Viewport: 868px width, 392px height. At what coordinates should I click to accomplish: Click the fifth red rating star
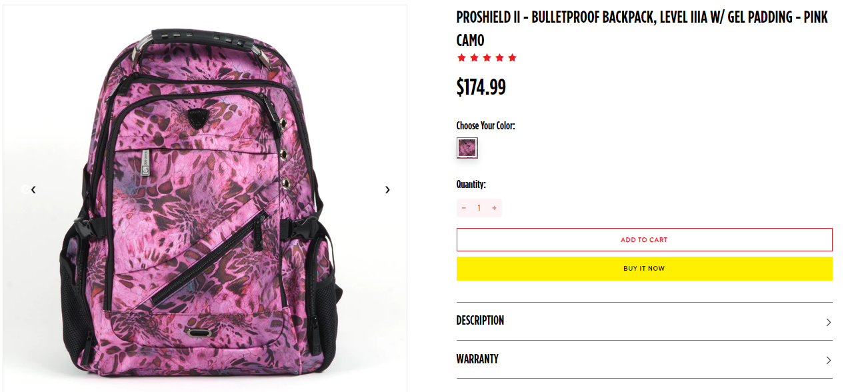(512, 58)
